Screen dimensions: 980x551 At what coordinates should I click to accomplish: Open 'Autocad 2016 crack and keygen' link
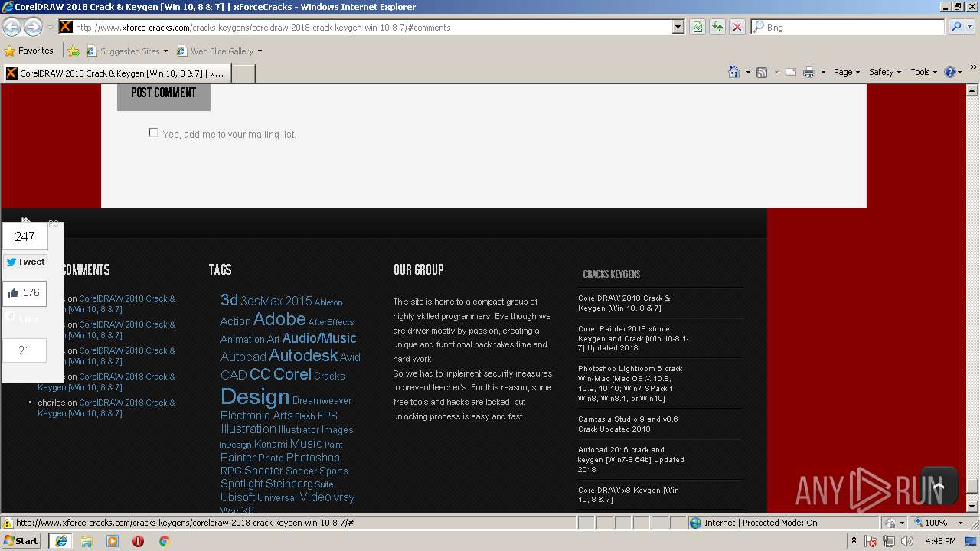(631, 459)
